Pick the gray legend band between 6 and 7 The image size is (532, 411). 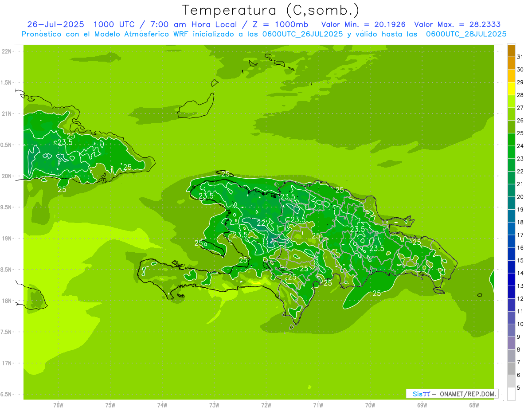pos(511,368)
